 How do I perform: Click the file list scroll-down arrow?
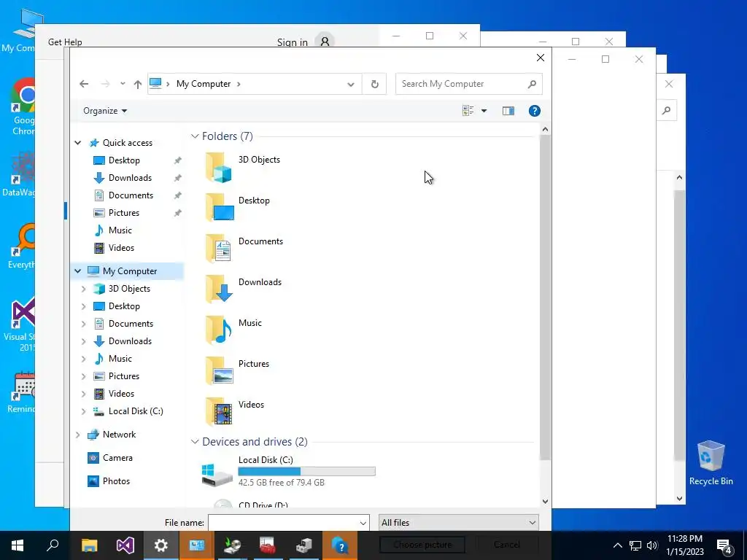click(545, 502)
